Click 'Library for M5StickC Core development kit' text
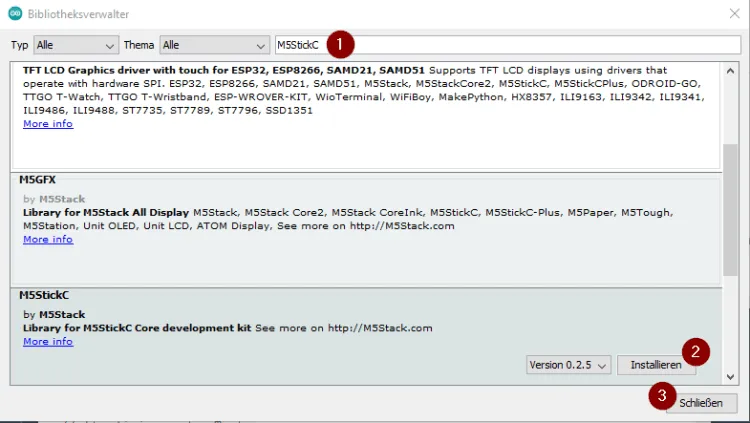Image resolution: width=750 pixels, height=423 pixels. tap(137, 328)
